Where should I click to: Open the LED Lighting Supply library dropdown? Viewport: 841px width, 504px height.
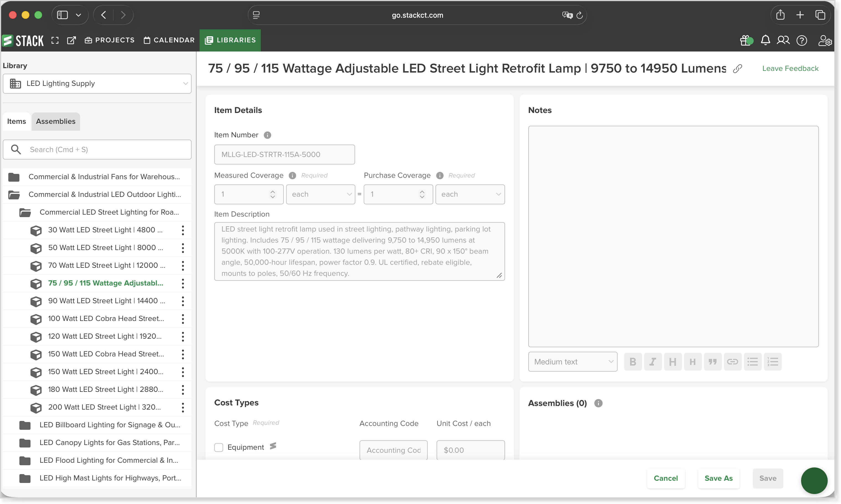[x=97, y=84]
